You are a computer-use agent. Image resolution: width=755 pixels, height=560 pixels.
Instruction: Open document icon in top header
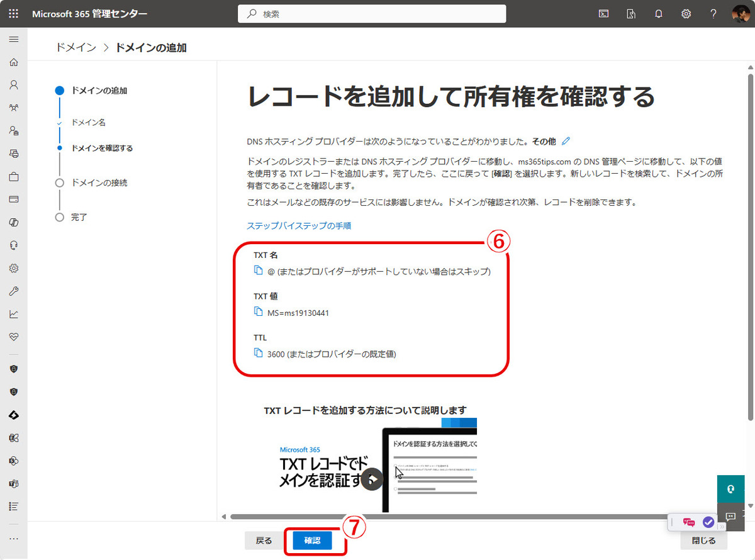click(x=631, y=14)
